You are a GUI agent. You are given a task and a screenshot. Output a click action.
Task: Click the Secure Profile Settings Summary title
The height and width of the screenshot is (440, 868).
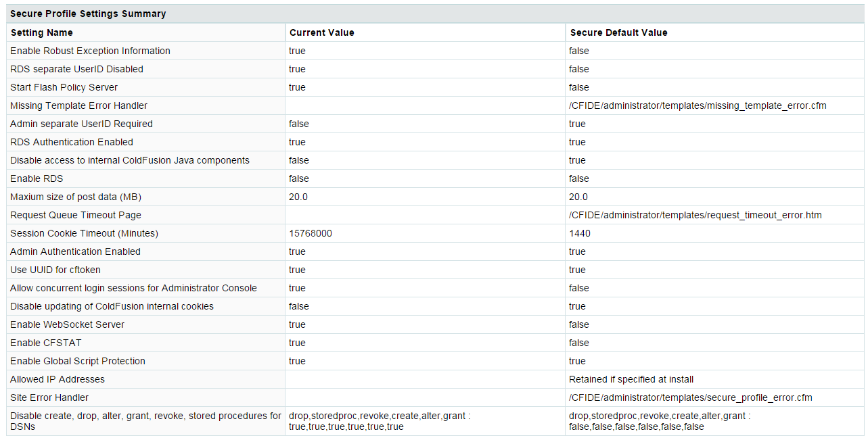tap(88, 14)
